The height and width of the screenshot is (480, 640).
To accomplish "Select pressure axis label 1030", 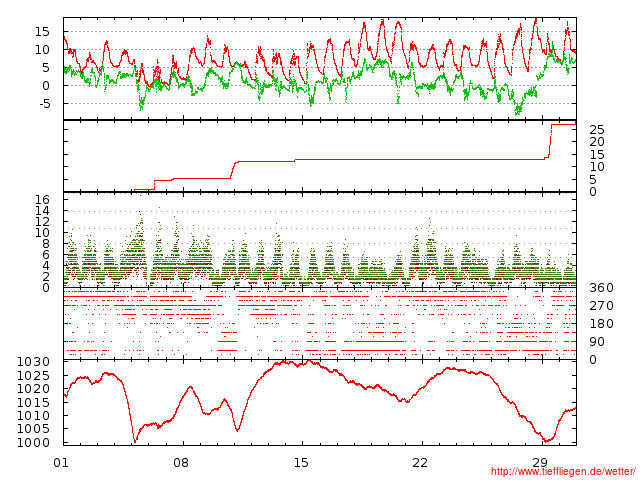I will click(x=33, y=362).
